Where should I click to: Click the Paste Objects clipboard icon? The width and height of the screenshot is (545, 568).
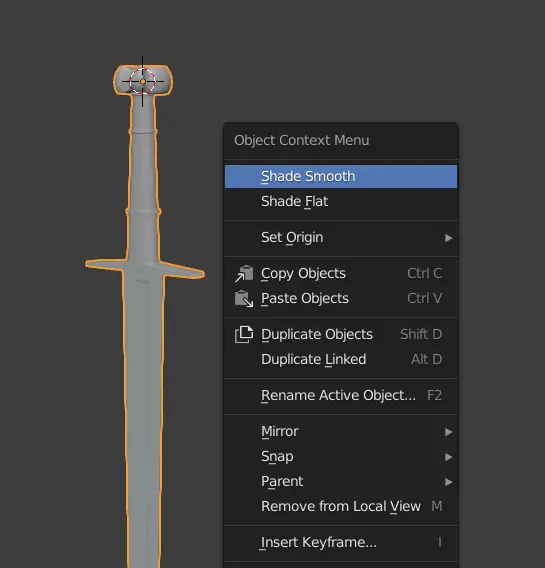coord(244,298)
